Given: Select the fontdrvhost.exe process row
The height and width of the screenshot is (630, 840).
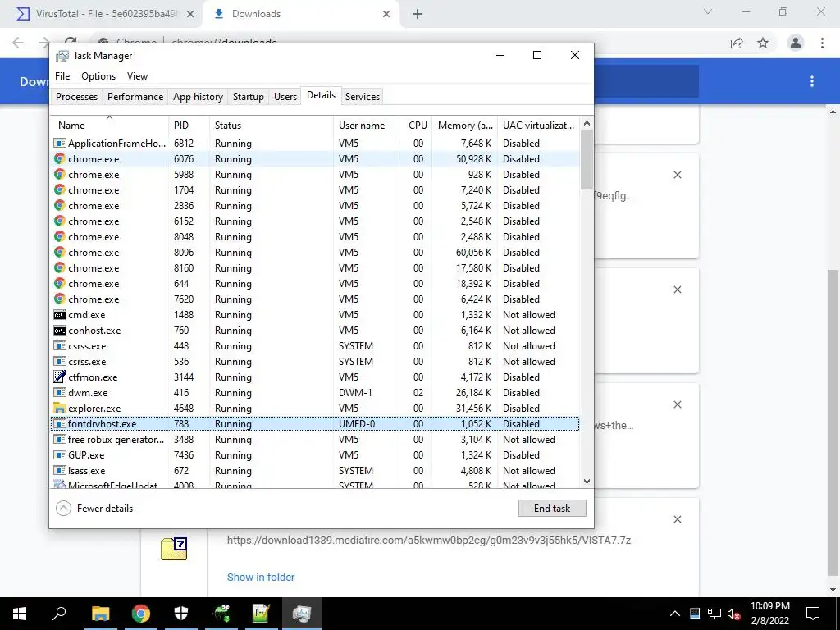Looking at the screenshot, I should click(315, 424).
